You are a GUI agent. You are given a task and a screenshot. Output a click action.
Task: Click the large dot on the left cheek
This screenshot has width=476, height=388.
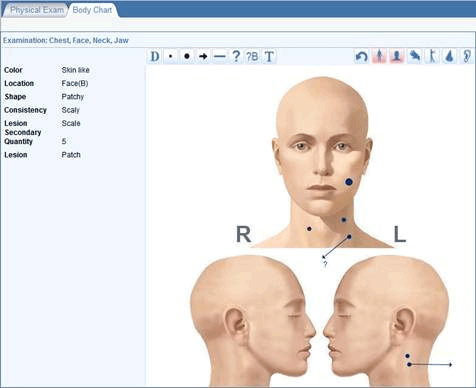click(349, 182)
